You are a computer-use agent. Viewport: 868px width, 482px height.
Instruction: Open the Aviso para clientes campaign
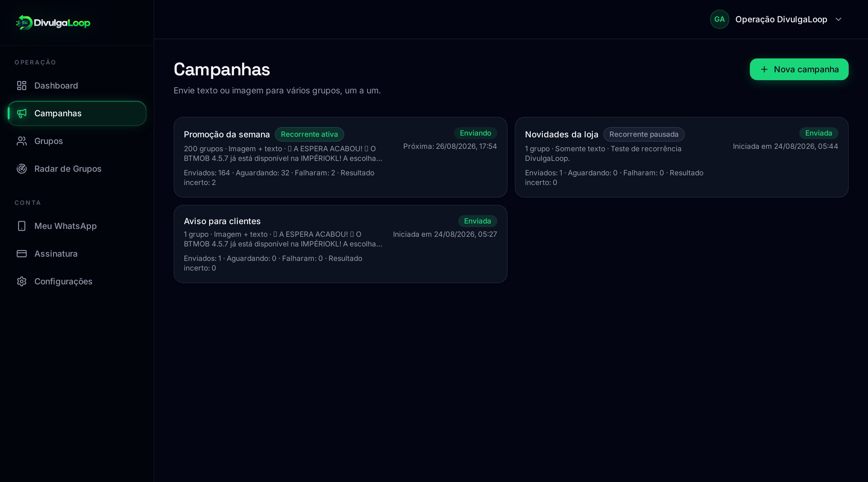[340, 244]
